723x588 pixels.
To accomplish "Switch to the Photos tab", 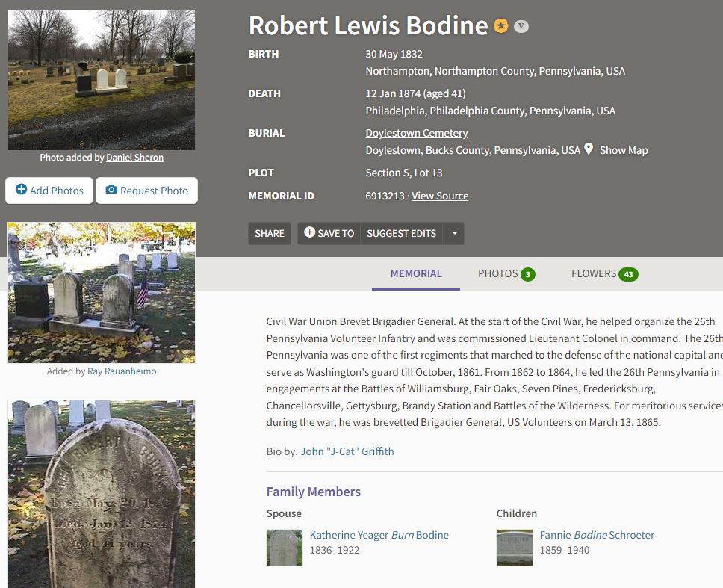I will point(506,274).
